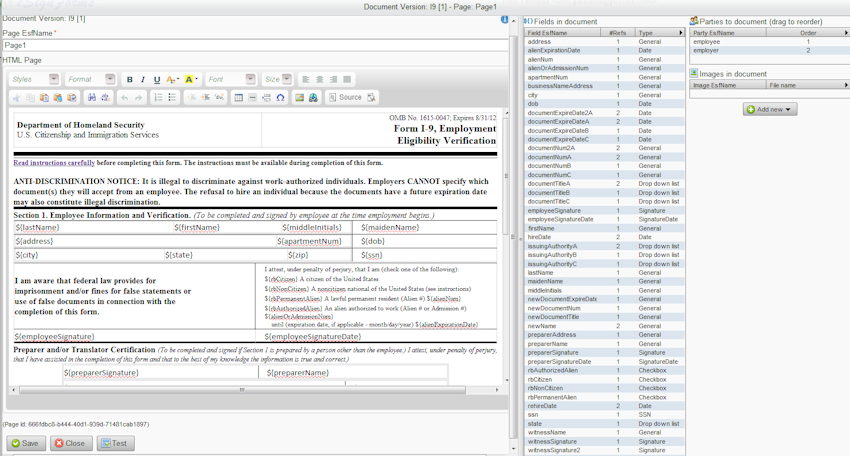This screenshot has width=850, height=456.
Task: Click the Insert Image icon
Action: (299, 98)
